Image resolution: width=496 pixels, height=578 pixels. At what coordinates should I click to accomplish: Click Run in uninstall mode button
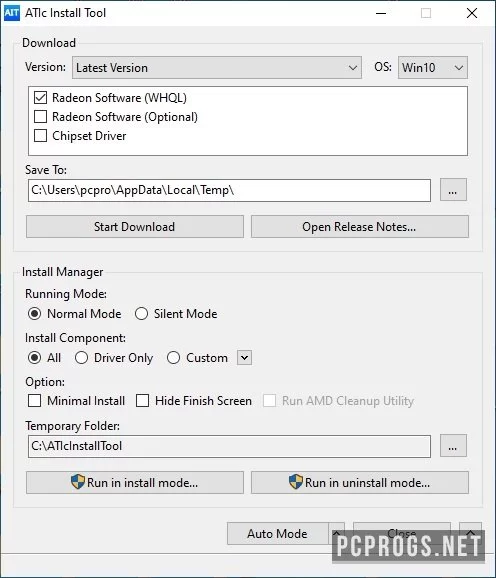click(x=360, y=482)
